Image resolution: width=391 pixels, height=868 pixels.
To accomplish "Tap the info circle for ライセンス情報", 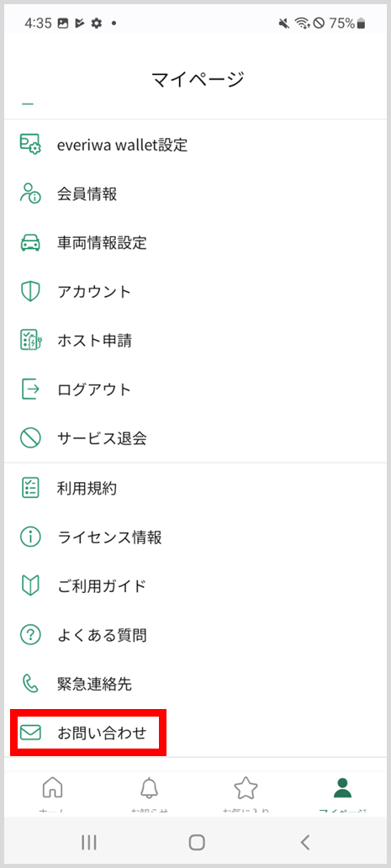I will click(x=30, y=537).
